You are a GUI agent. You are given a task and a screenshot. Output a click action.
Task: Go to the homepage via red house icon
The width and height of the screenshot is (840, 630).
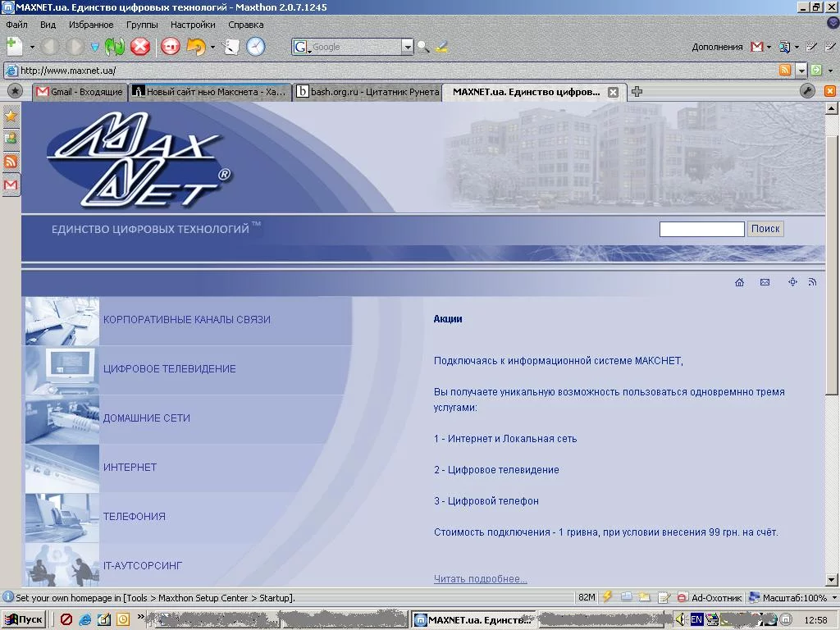pyautogui.click(x=171, y=47)
